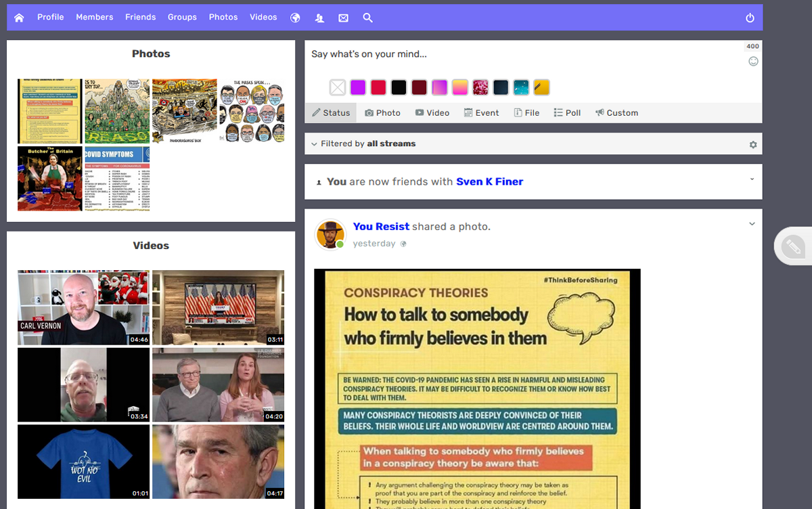This screenshot has height=509, width=812.
Task: Switch to the File post tab
Action: (x=526, y=113)
